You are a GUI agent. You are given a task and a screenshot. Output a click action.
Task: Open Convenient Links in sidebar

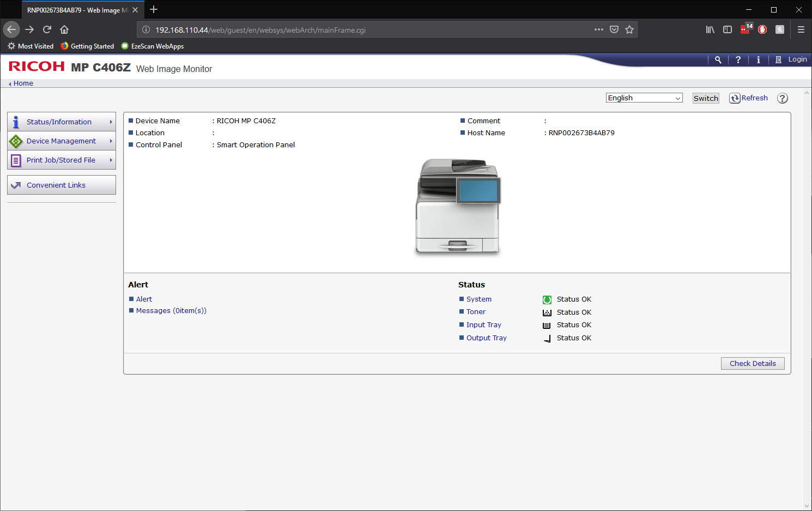[x=56, y=185]
